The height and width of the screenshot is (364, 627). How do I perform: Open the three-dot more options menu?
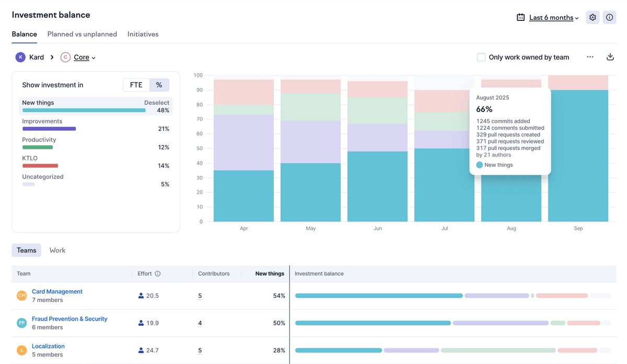point(590,57)
